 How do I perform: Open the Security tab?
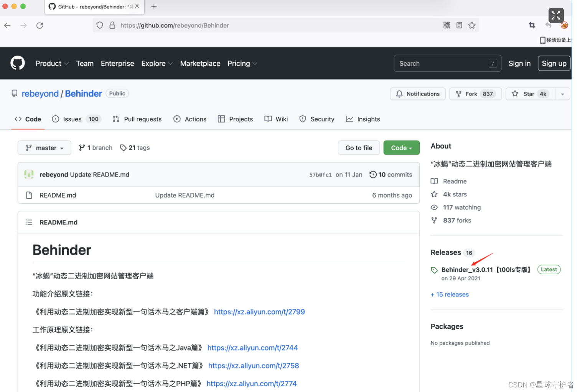(317, 119)
